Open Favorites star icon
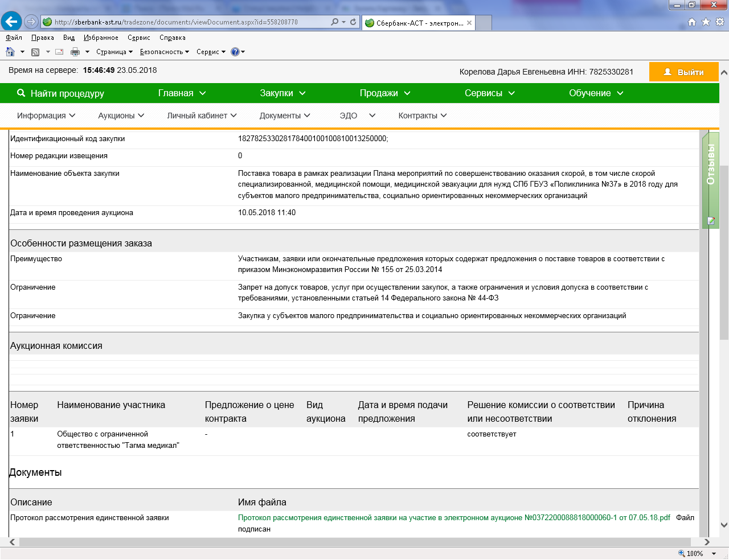Viewport: 729px width, 560px height. (706, 22)
